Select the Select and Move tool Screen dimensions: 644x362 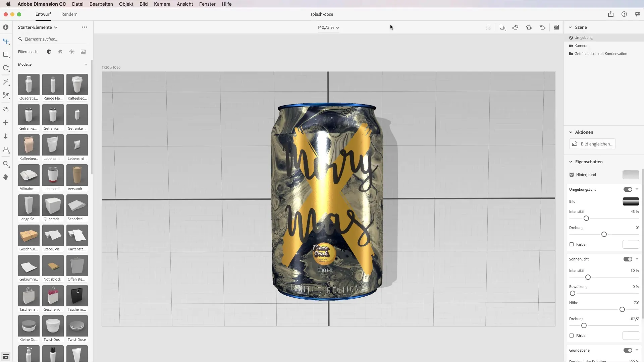(x=6, y=41)
